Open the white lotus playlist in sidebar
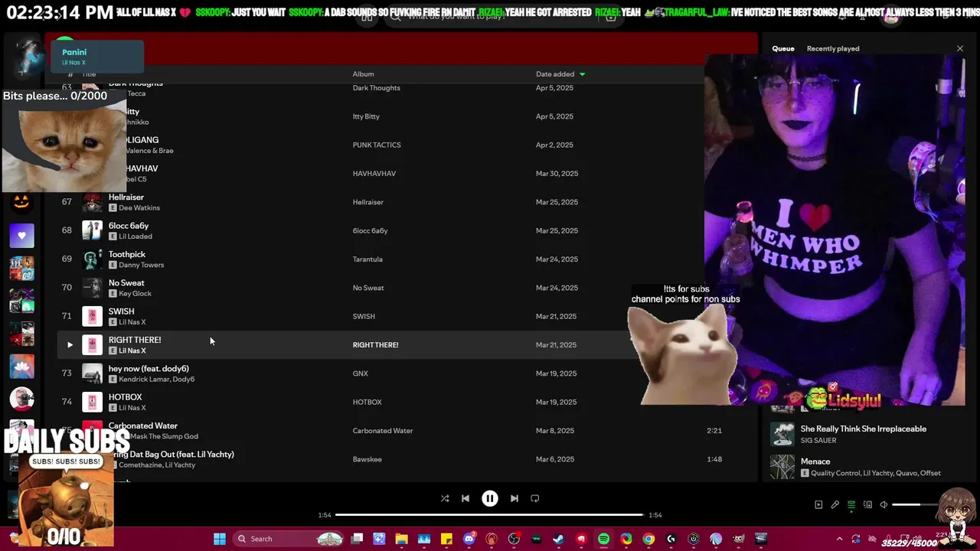980x551 pixels. pyautogui.click(x=21, y=367)
